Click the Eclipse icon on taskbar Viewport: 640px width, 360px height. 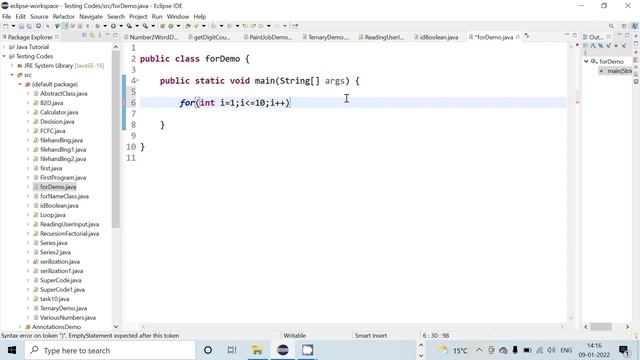pyautogui.click(x=282, y=350)
